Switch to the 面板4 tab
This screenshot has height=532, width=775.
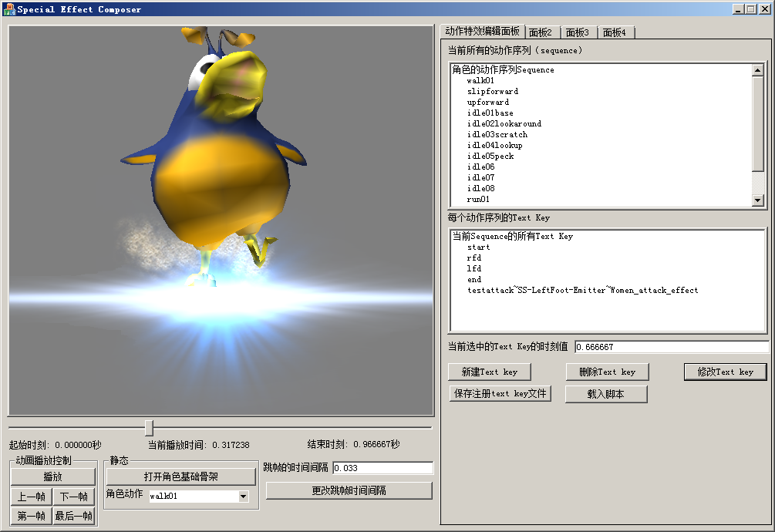[615, 32]
